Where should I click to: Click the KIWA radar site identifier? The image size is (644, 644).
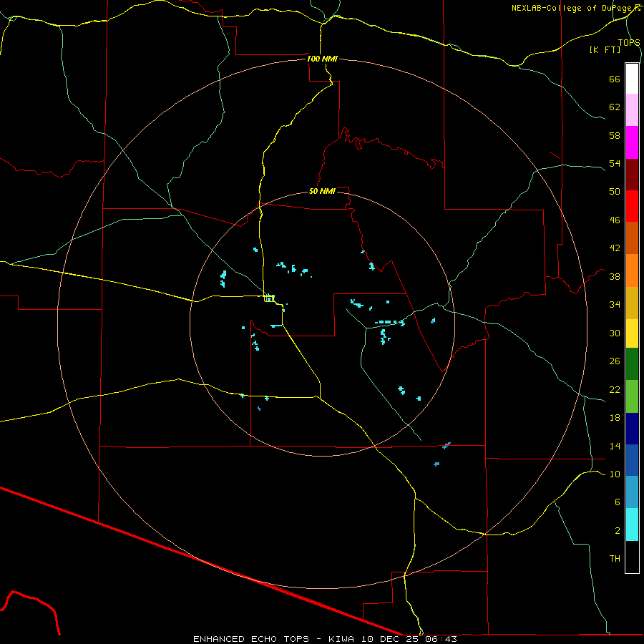(341, 639)
